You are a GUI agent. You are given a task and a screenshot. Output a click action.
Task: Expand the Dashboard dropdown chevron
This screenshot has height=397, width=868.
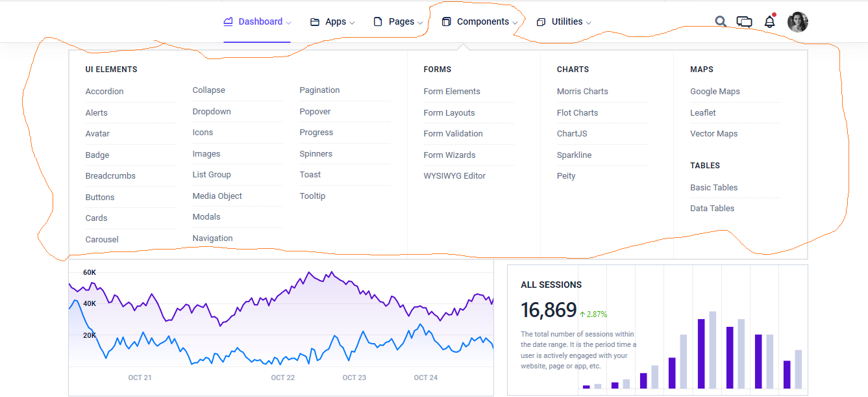point(288,23)
